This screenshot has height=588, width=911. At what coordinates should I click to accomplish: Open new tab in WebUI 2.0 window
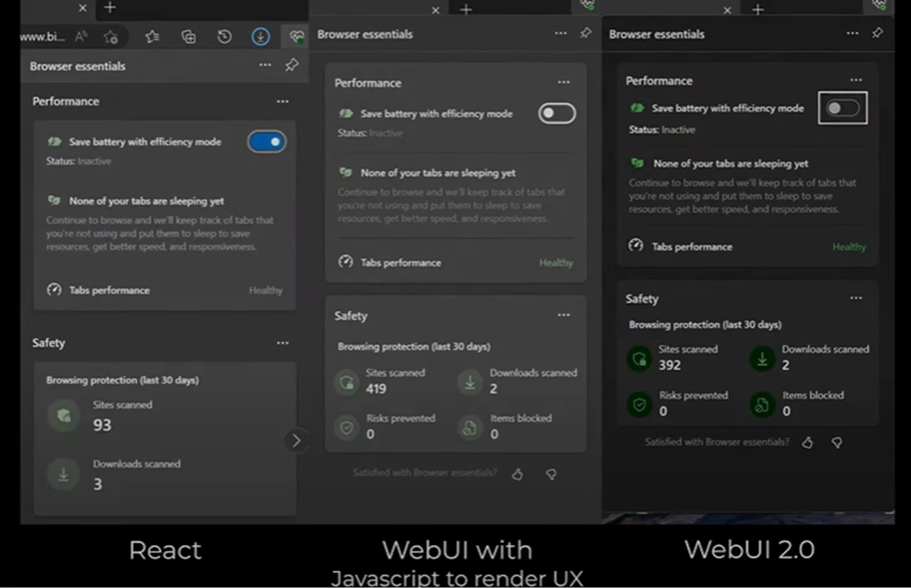pos(758,9)
